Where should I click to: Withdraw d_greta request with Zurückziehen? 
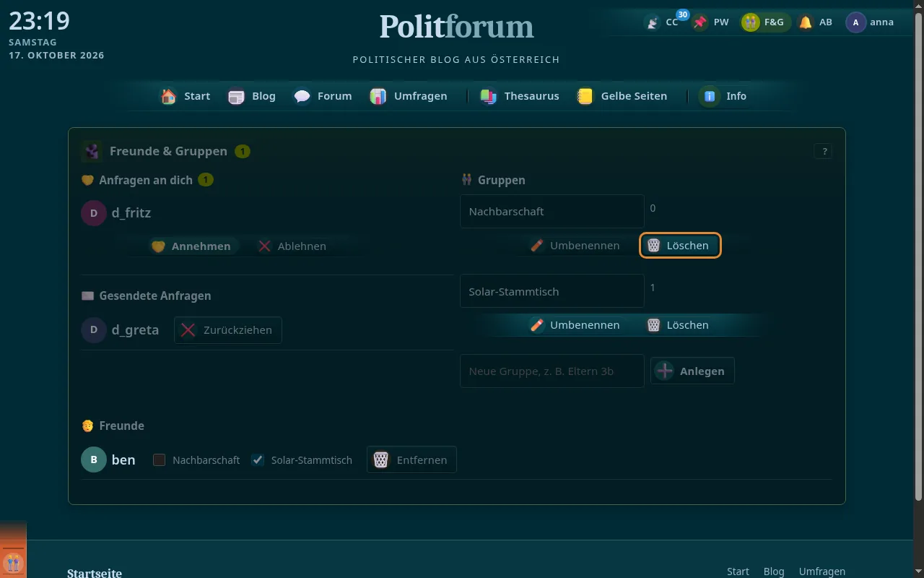[228, 330]
